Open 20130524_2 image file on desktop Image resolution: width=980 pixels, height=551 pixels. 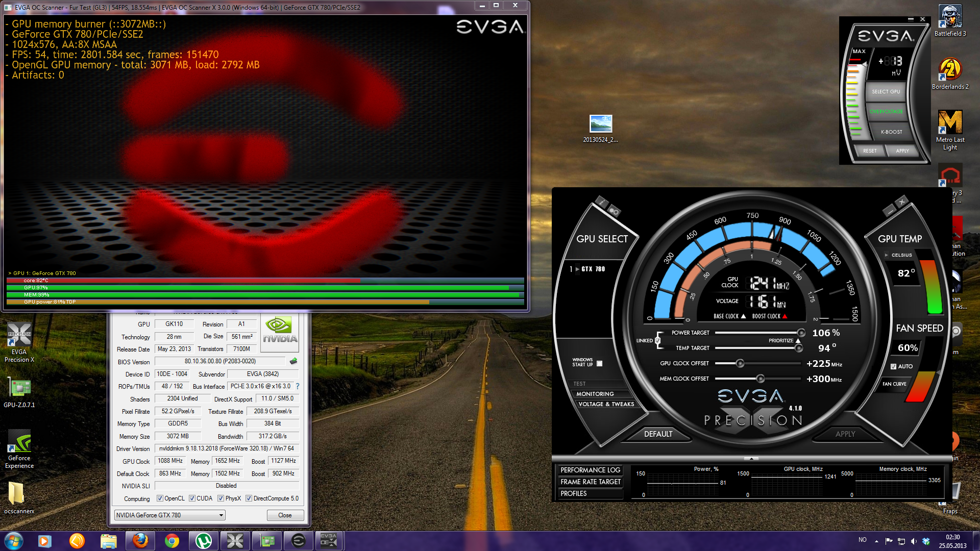tap(601, 129)
